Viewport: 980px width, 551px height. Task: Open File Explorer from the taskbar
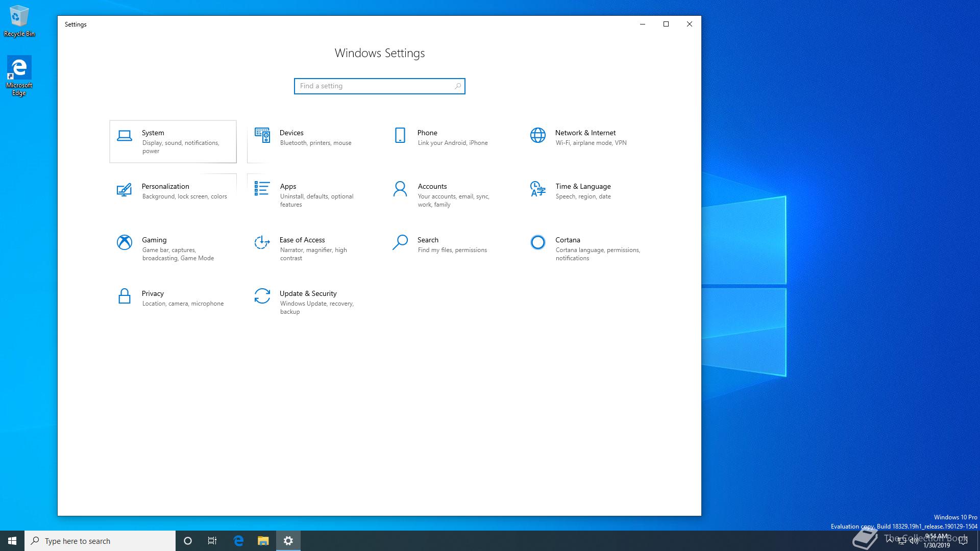263,541
